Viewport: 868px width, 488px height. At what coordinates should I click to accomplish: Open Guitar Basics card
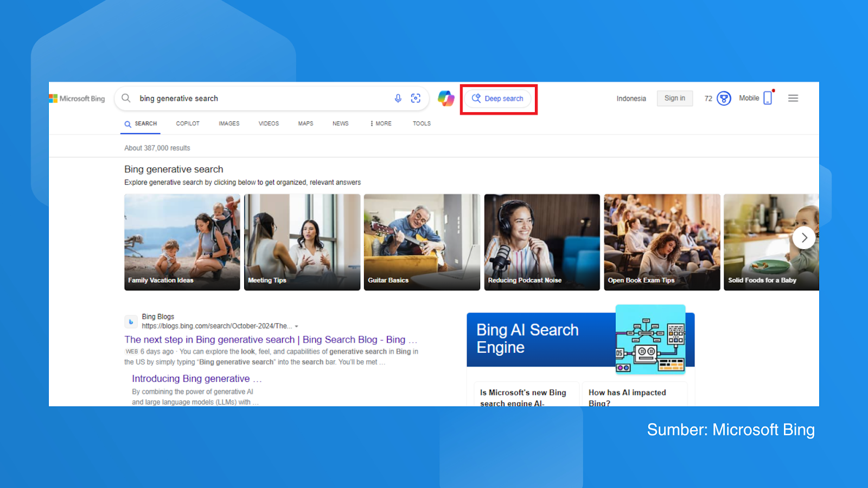[x=422, y=242]
